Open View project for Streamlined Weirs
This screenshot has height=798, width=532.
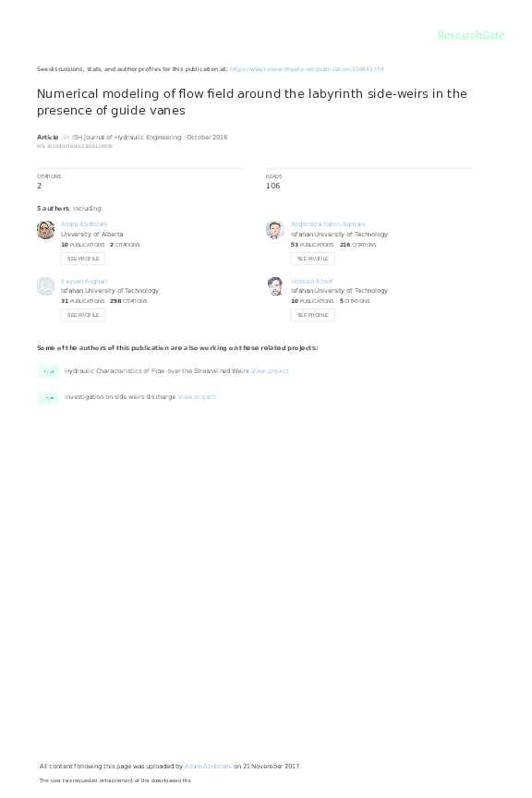270,371
